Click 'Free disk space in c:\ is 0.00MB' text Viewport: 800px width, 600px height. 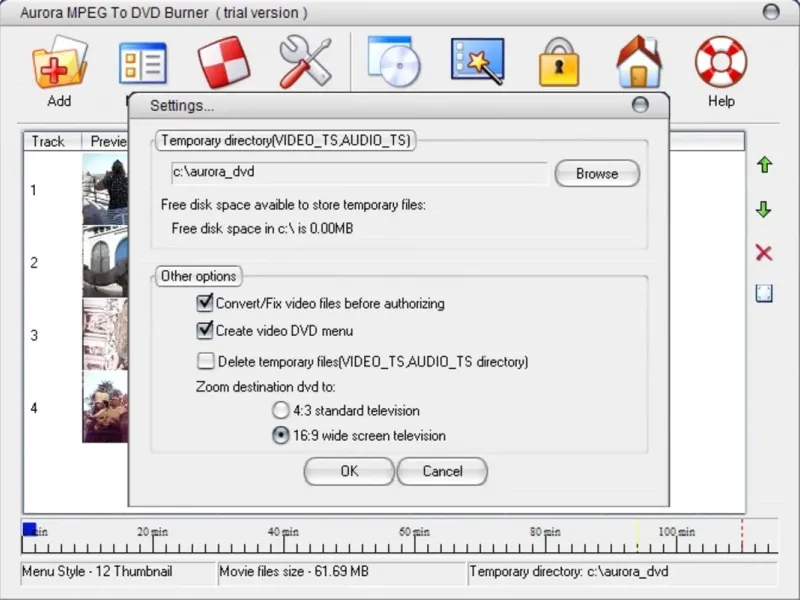[x=262, y=229]
